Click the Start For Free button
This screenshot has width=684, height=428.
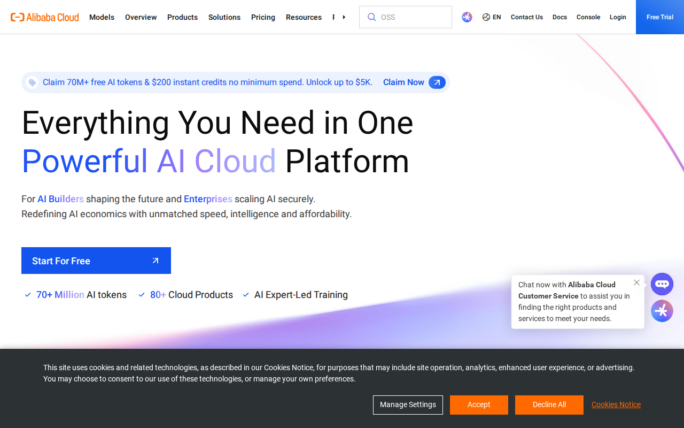pyautogui.click(x=95, y=261)
